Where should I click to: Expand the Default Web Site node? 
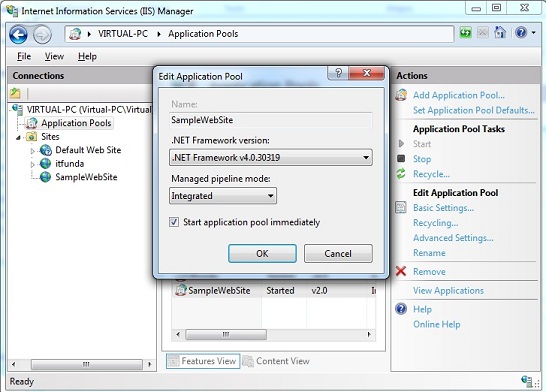[x=32, y=151]
